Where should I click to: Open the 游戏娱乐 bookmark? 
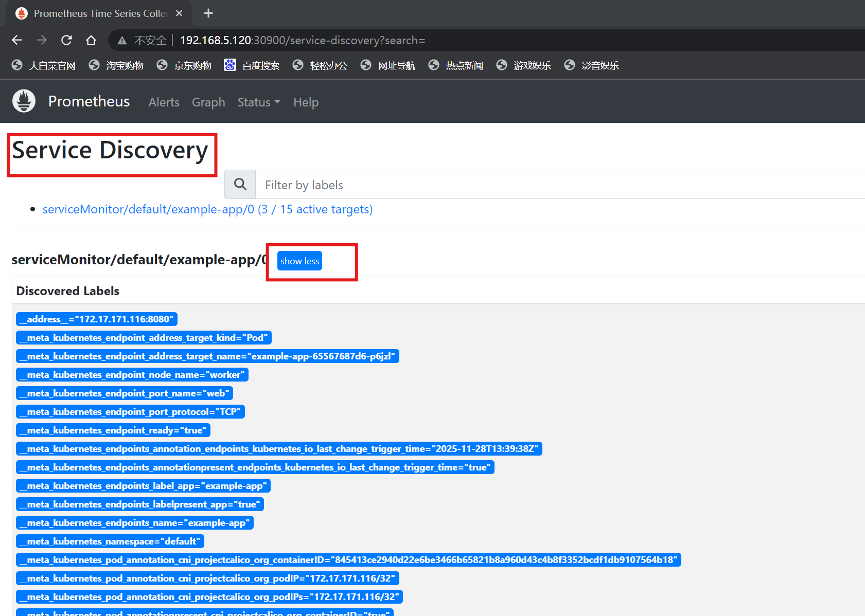coord(524,65)
